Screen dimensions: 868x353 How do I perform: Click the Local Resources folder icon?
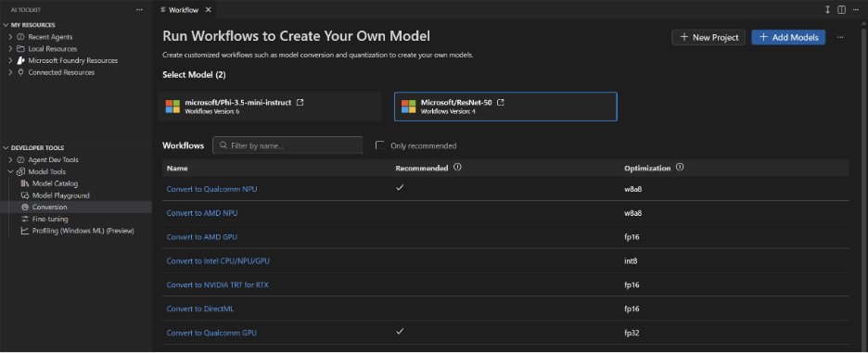[21, 49]
